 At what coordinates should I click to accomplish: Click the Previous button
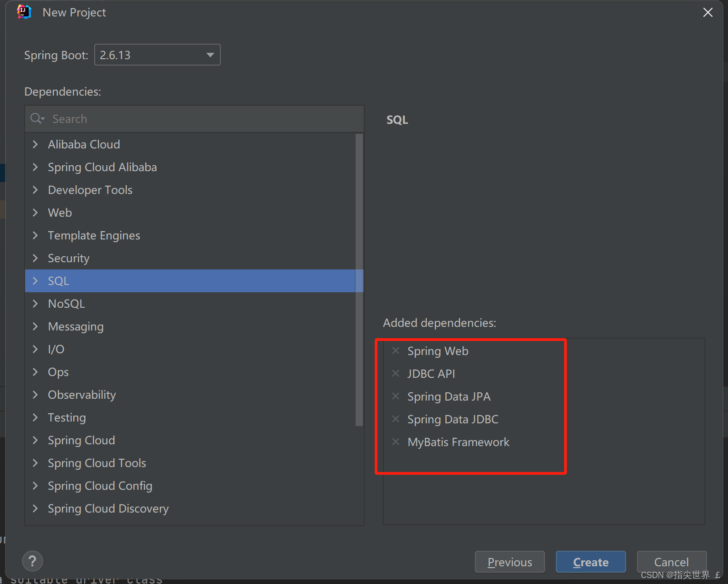pos(509,562)
